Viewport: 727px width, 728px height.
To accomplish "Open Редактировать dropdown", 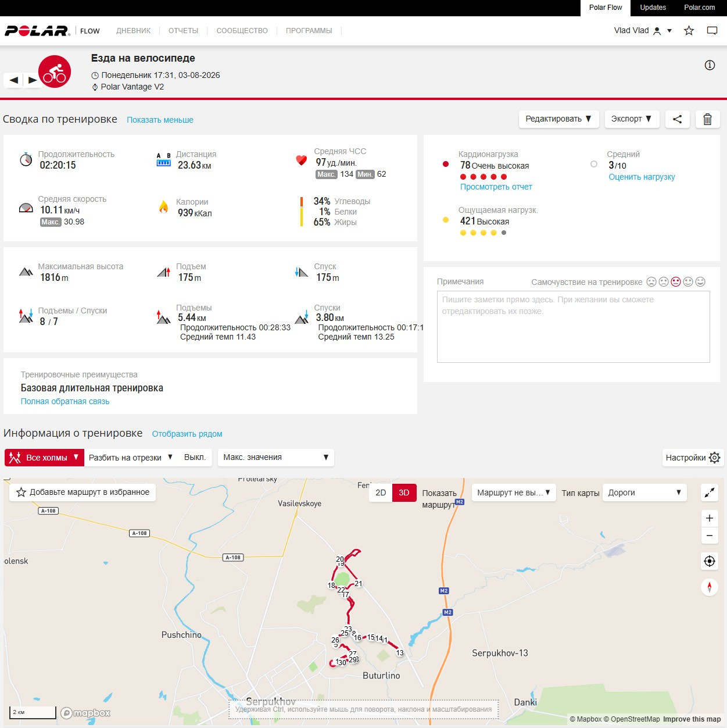I will [x=558, y=119].
